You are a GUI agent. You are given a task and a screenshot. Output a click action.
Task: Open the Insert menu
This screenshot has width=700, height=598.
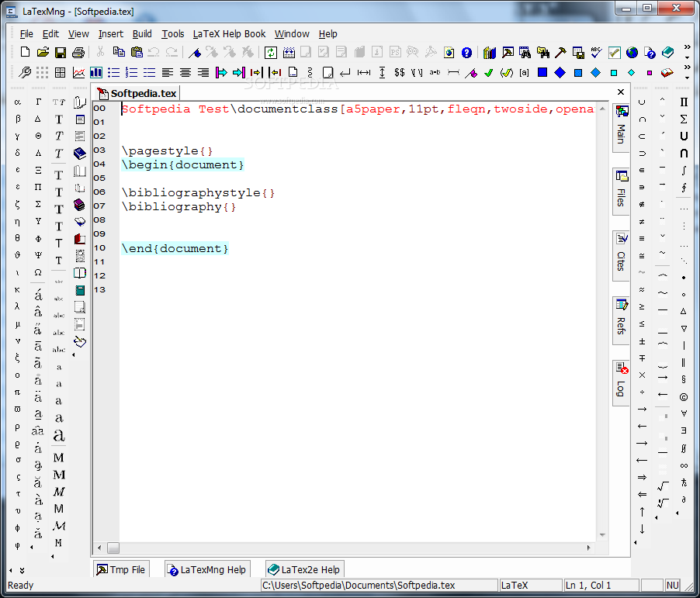coord(111,34)
